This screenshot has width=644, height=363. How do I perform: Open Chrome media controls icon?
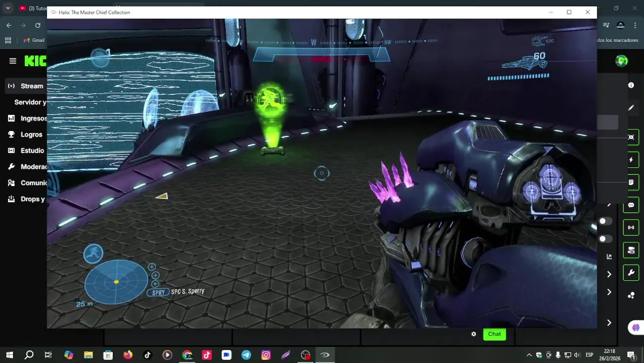[x=606, y=25]
